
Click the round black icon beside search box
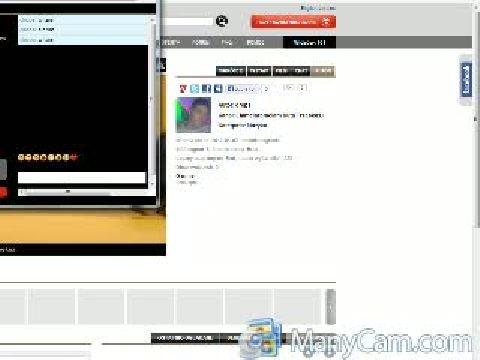tap(222, 21)
